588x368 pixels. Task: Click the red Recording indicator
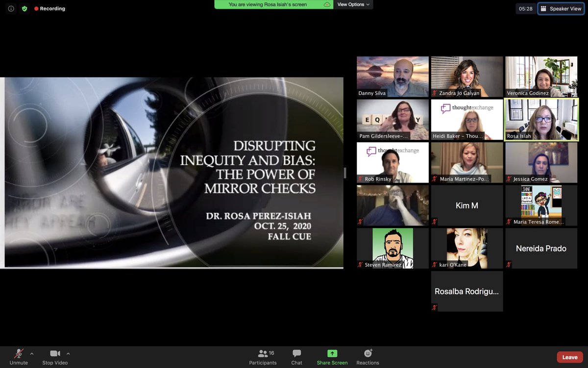(49, 8)
